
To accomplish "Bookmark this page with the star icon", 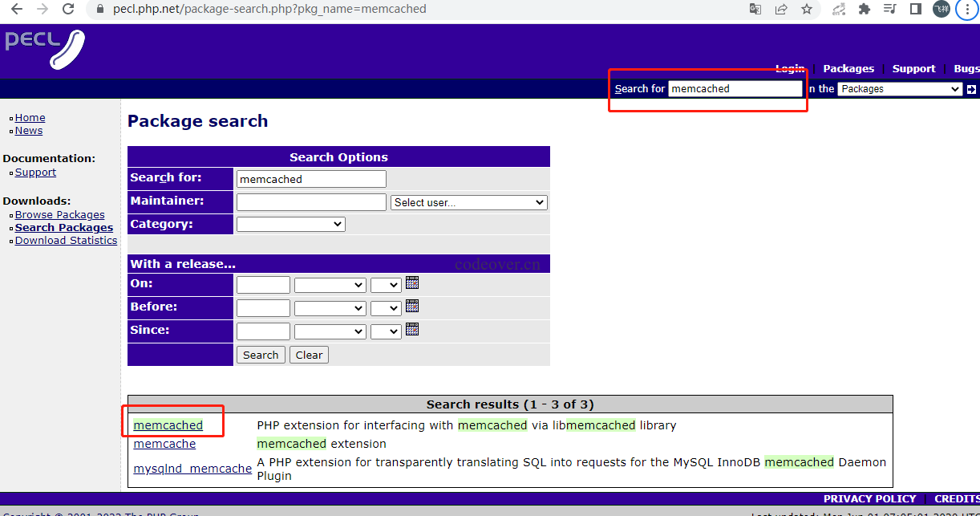I will (x=806, y=10).
